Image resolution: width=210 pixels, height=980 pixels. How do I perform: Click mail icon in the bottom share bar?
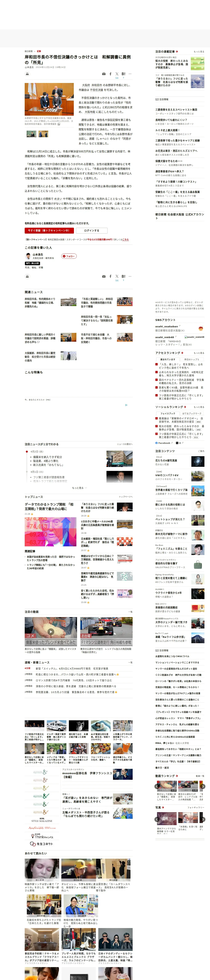(104, 276)
